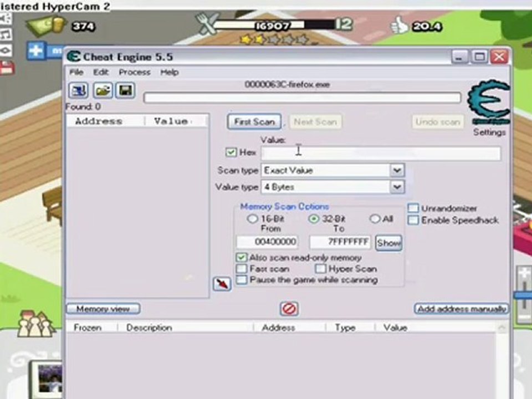
Task: Open a saved cheat table folder icon
Action: click(103, 90)
